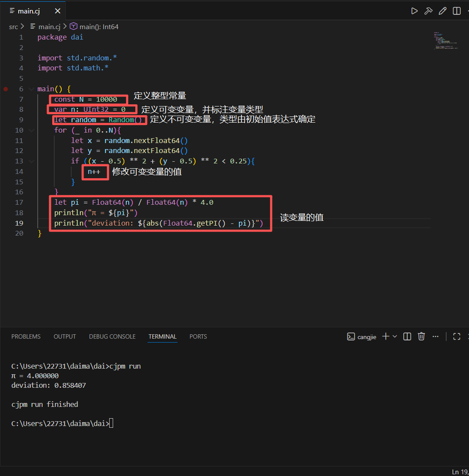Click 'let y = random.nextFloat64()' line
This screenshot has height=476, width=469.
click(129, 150)
